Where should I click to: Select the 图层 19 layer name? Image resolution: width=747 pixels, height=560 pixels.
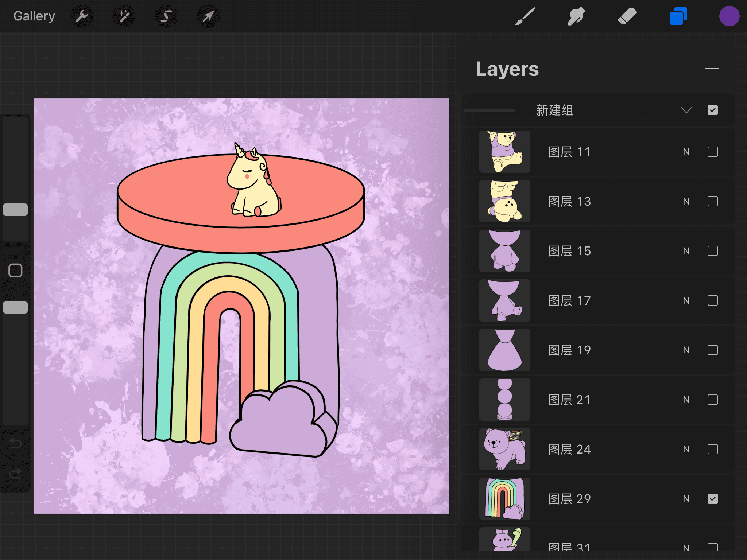(x=569, y=350)
